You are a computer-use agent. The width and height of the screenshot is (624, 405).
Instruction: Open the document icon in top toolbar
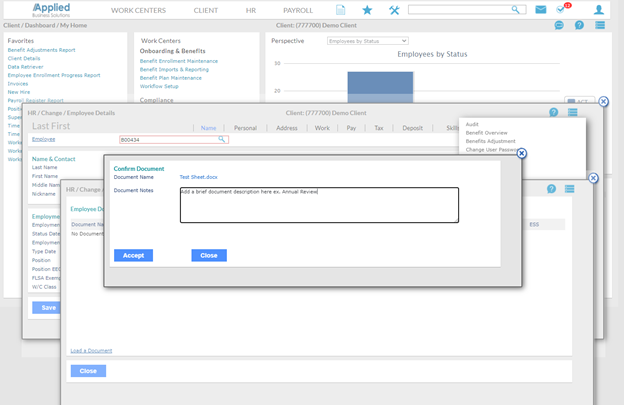tap(341, 10)
